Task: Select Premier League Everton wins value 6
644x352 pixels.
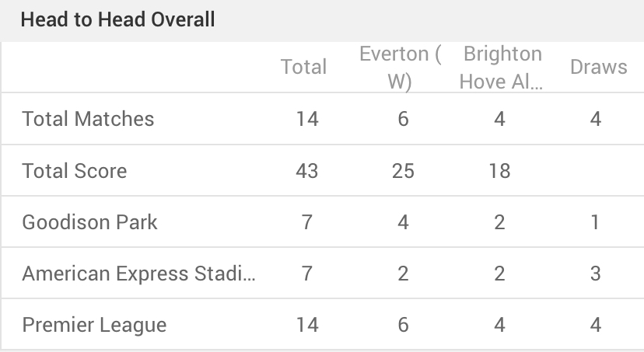Action: (403, 325)
